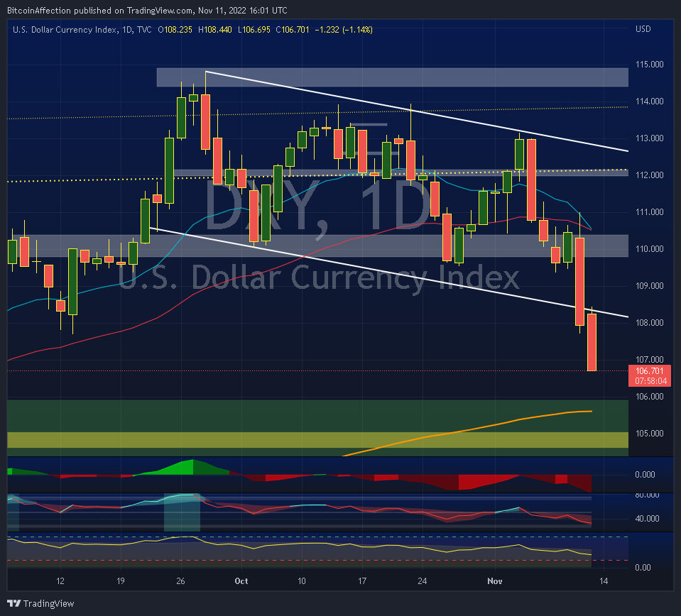
Task: Click the '14' date label on time axis
Action: coord(604,581)
